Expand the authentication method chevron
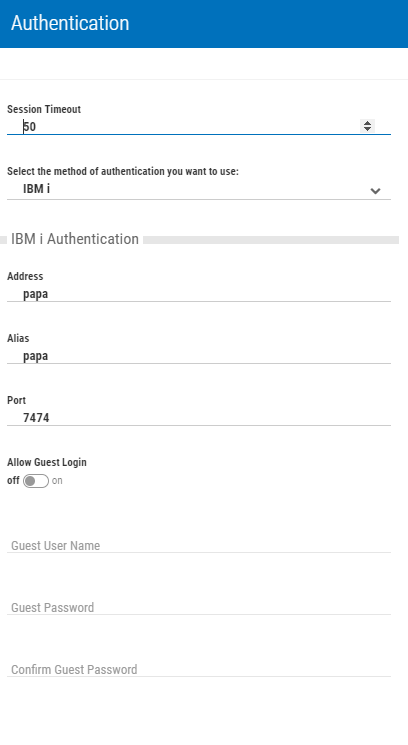The width and height of the screenshot is (408, 745). (x=375, y=191)
